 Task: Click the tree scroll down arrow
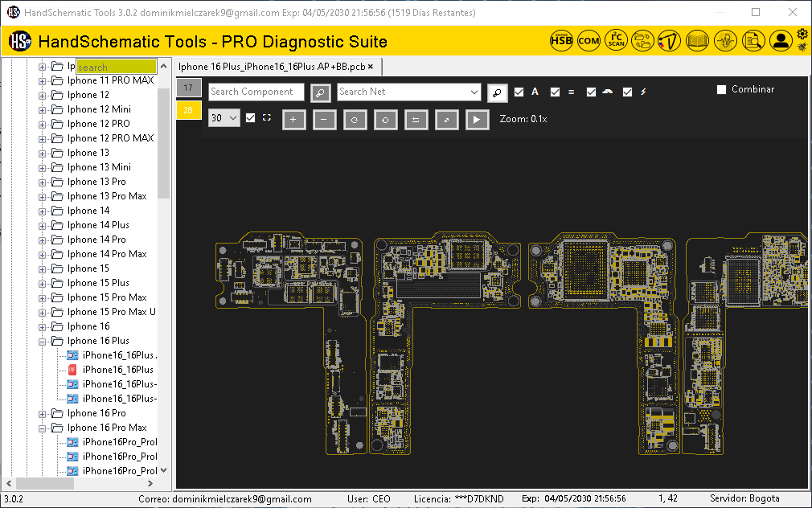click(x=164, y=470)
